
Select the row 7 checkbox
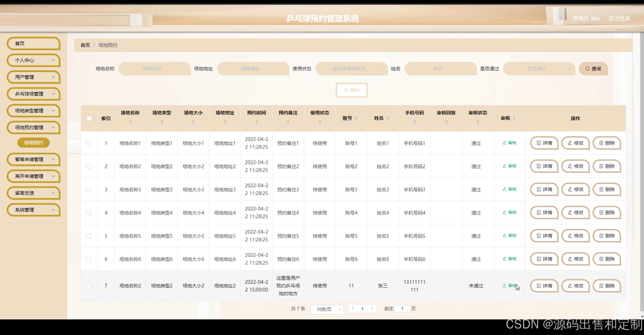pyautogui.click(x=89, y=286)
